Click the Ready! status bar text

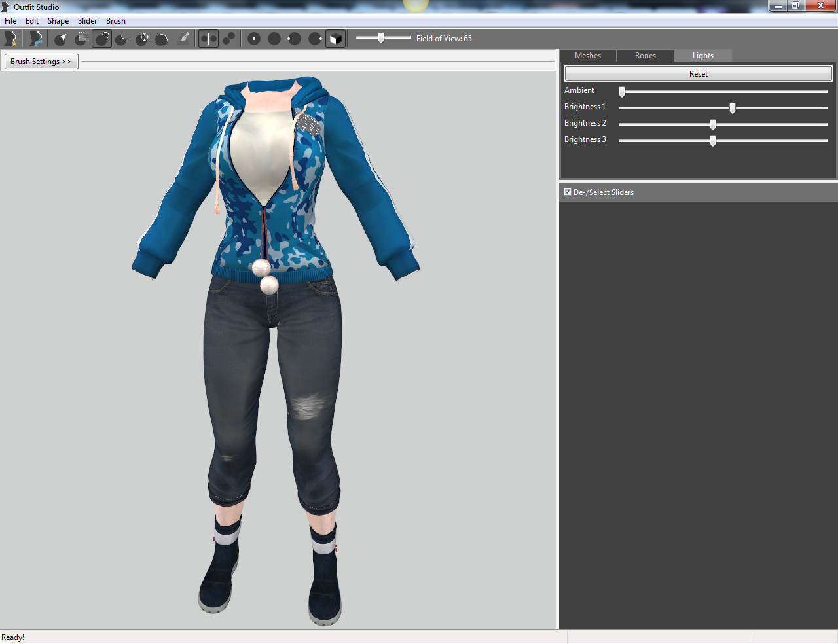[13, 637]
